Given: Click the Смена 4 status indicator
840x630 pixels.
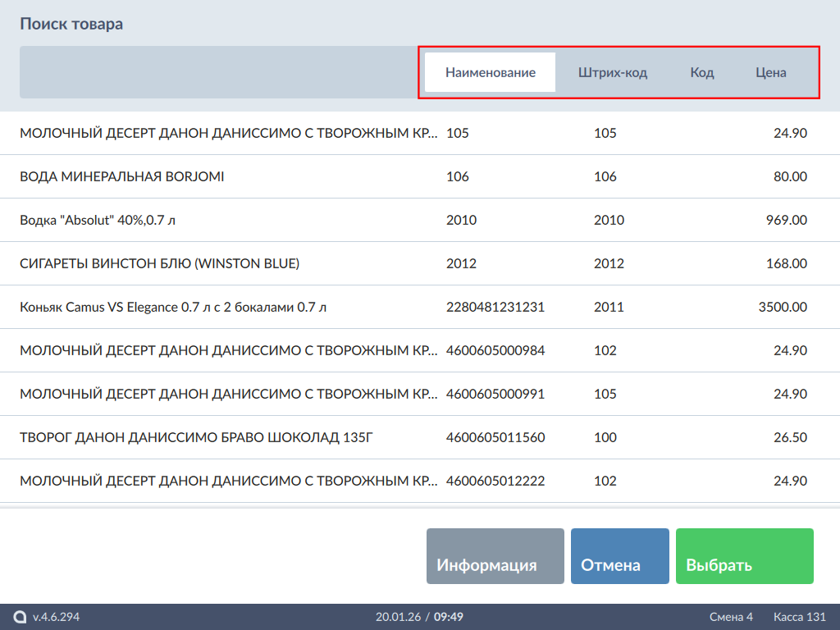Looking at the screenshot, I should point(731,617).
